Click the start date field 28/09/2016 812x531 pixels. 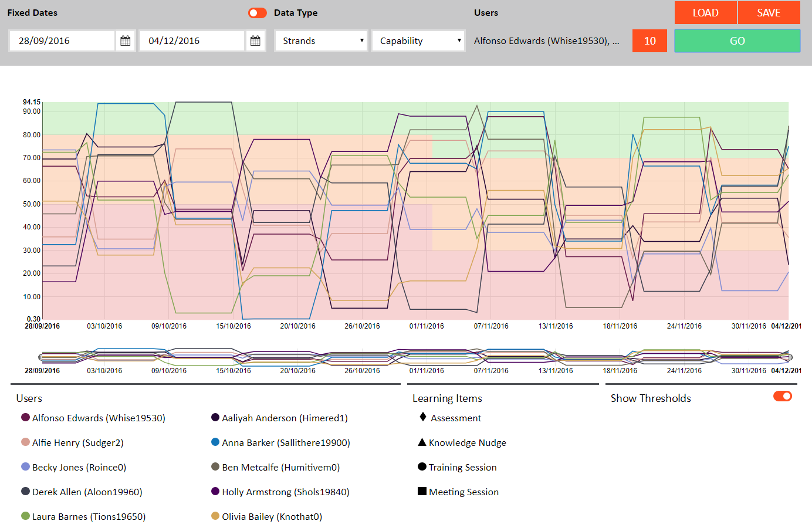point(62,41)
